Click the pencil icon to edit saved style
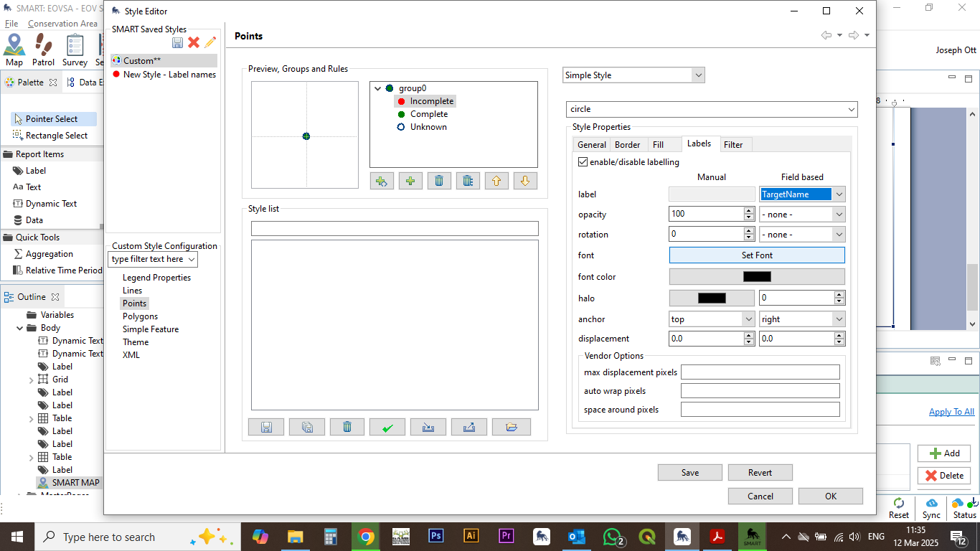 pyautogui.click(x=210, y=43)
